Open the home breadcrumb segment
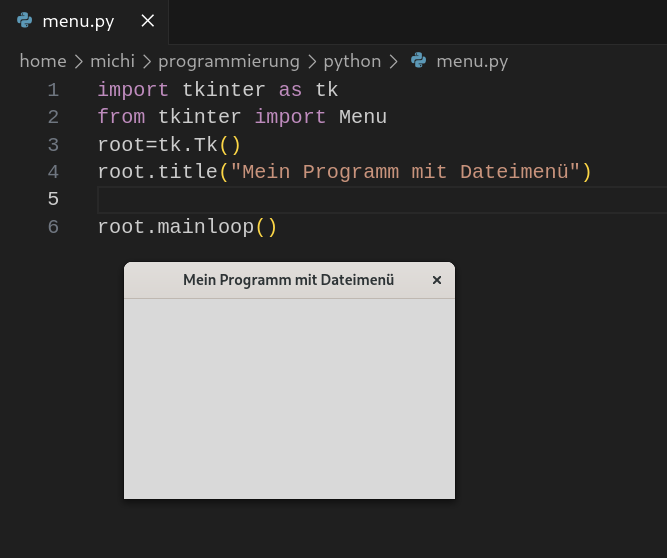The image size is (667, 558). [43, 61]
